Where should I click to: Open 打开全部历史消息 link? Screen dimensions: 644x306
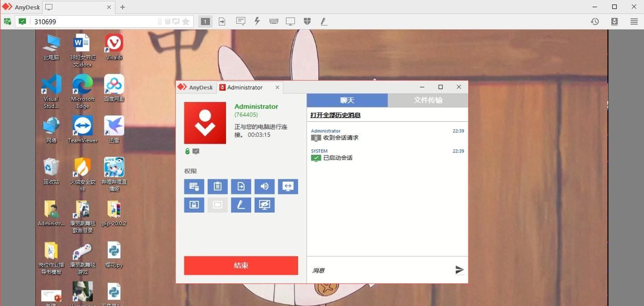point(335,115)
